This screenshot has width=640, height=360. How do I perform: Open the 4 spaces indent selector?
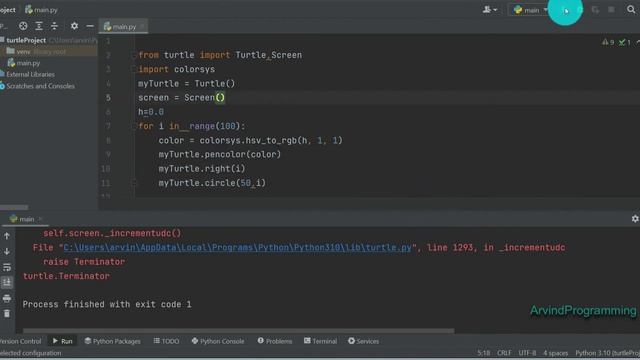pyautogui.click(x=556, y=353)
